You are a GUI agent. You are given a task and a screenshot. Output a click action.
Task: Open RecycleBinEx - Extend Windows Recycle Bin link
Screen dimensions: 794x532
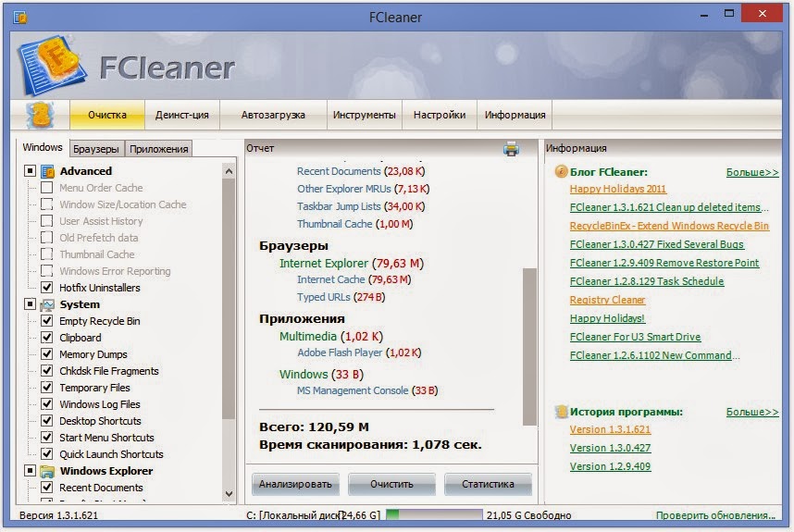coord(669,227)
